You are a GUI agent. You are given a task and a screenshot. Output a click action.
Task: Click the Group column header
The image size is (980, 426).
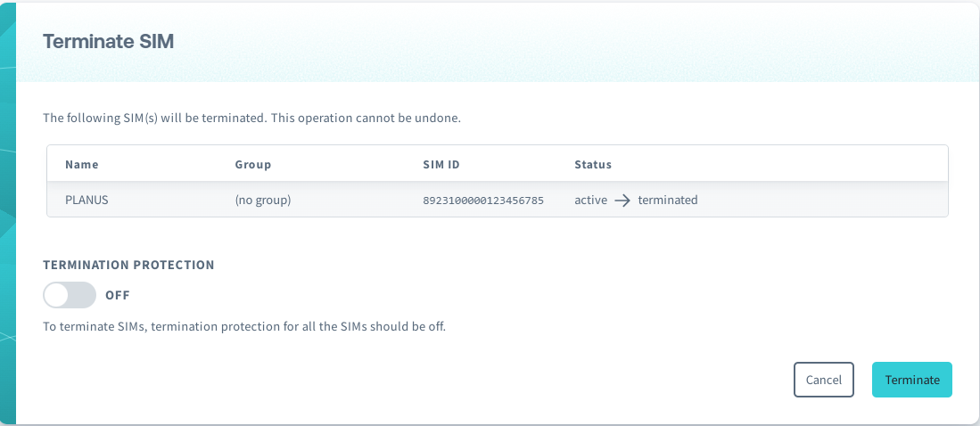point(252,165)
